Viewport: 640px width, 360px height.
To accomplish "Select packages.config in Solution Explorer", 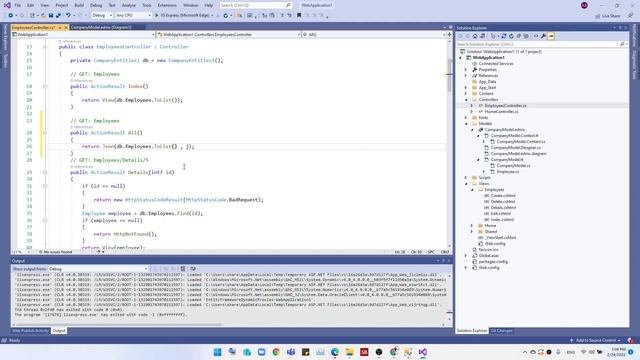I will click(x=493, y=262).
